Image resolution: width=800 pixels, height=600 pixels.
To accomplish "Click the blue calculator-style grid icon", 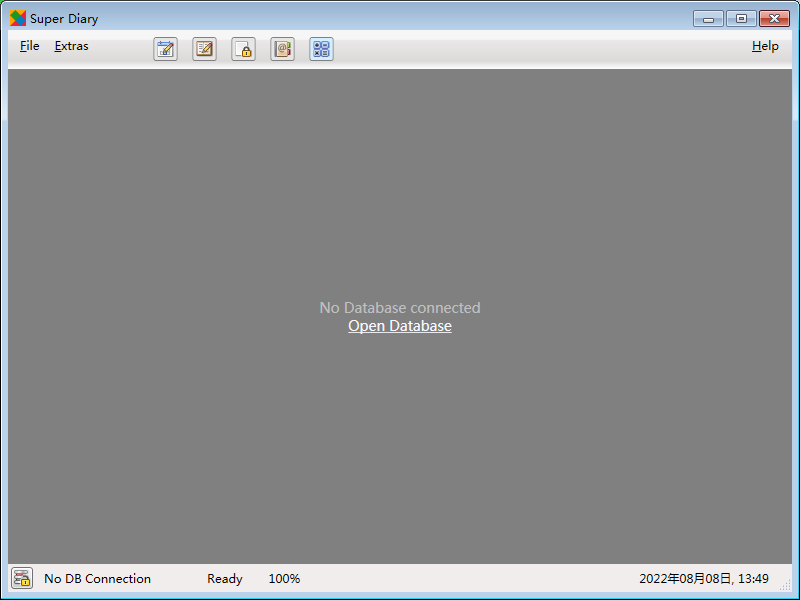I will point(321,49).
